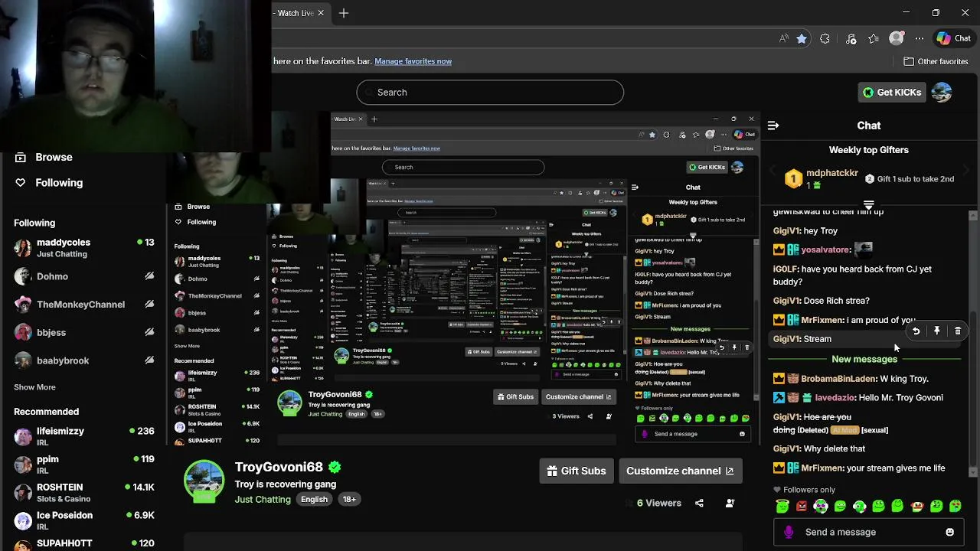This screenshot has width=980, height=551.
Task: Click the purple icon in the message box
Action: (789, 532)
